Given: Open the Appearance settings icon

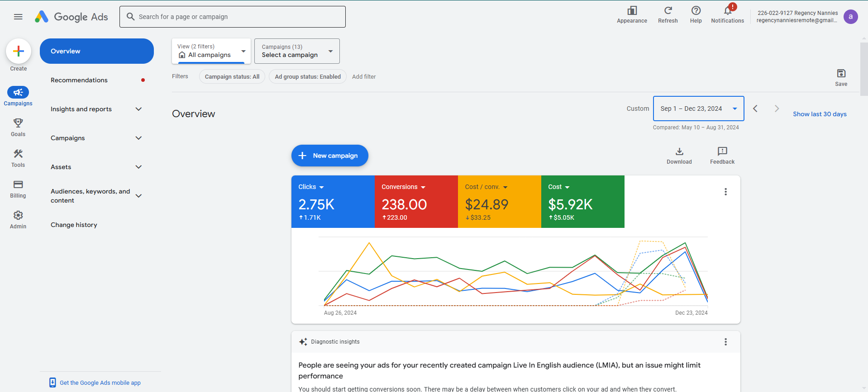Looking at the screenshot, I should pyautogui.click(x=632, y=11).
